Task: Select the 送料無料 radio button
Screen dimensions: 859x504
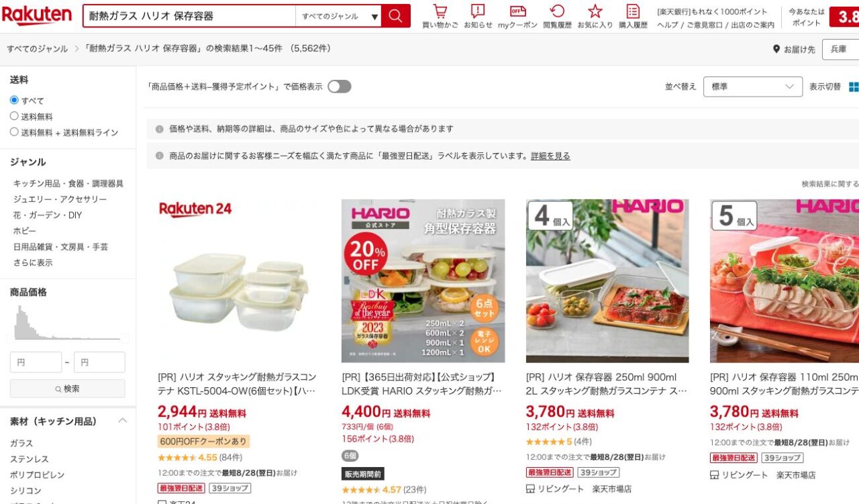Action: tap(14, 116)
